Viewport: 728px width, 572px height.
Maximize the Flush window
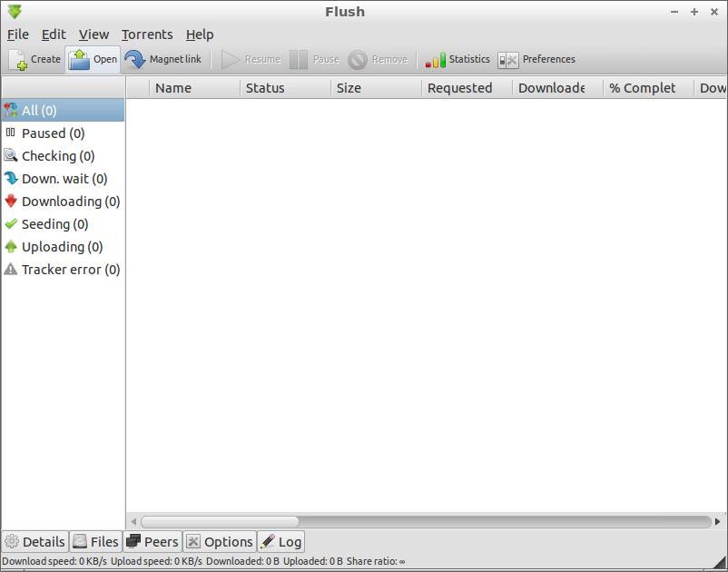pos(694,12)
